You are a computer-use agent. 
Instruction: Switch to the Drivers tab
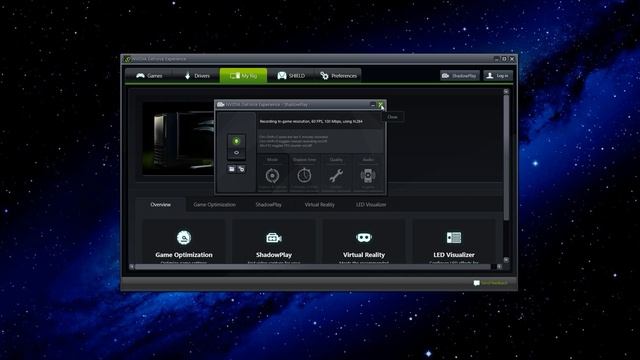coord(197,76)
